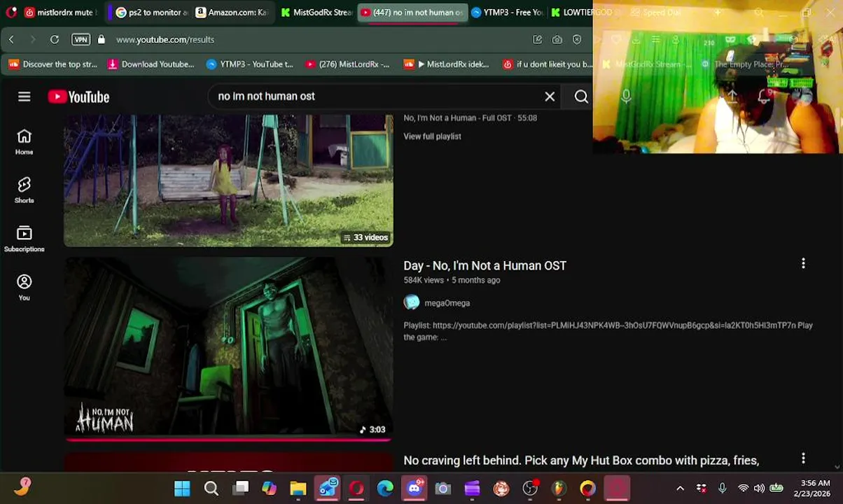Open Wi-Fi network tray icon
The width and height of the screenshot is (843, 504).
(x=743, y=488)
